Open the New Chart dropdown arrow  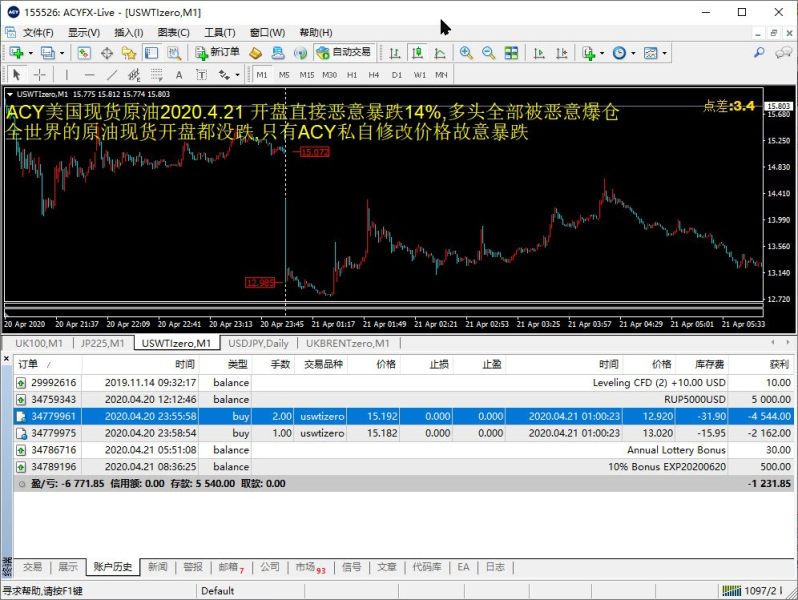[31, 53]
